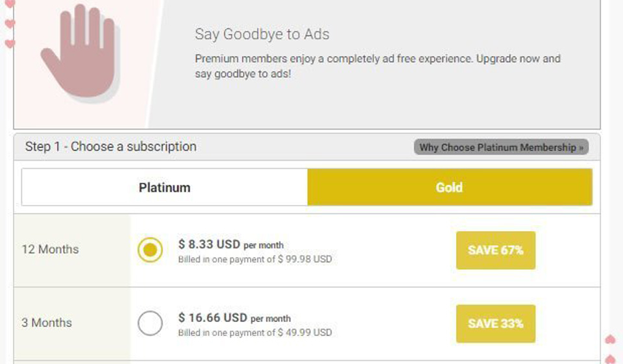
Task: Click the topmost pink heart on left edge
Action: [x=9, y=4]
